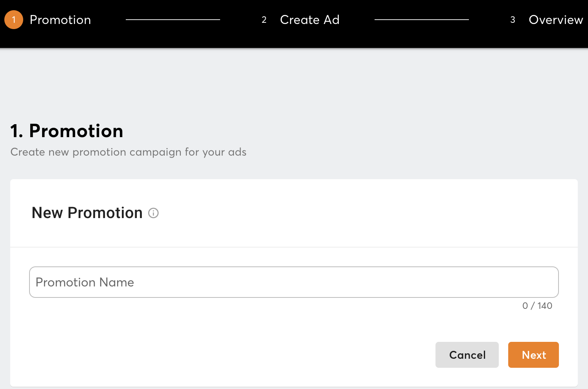The height and width of the screenshot is (389, 588).
Task: Click the line between Promotion and Create Ad
Action: tap(173, 20)
